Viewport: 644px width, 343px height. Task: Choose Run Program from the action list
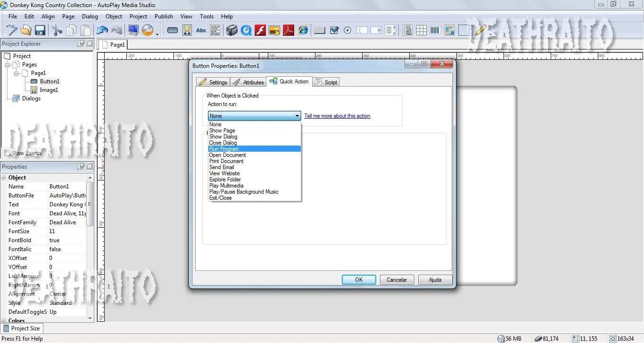pos(255,149)
